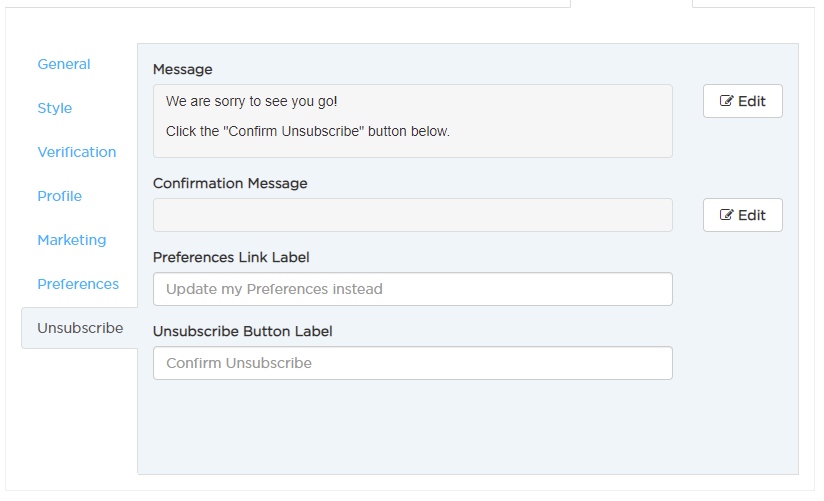Click the pencil icon beside the Message box
The width and height of the screenshot is (824, 501).
[x=726, y=100]
